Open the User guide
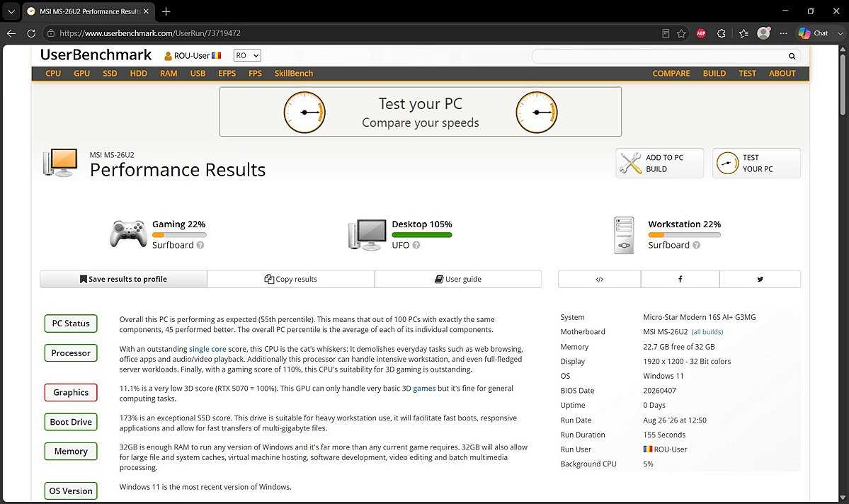The image size is (849, 504). [x=458, y=280]
